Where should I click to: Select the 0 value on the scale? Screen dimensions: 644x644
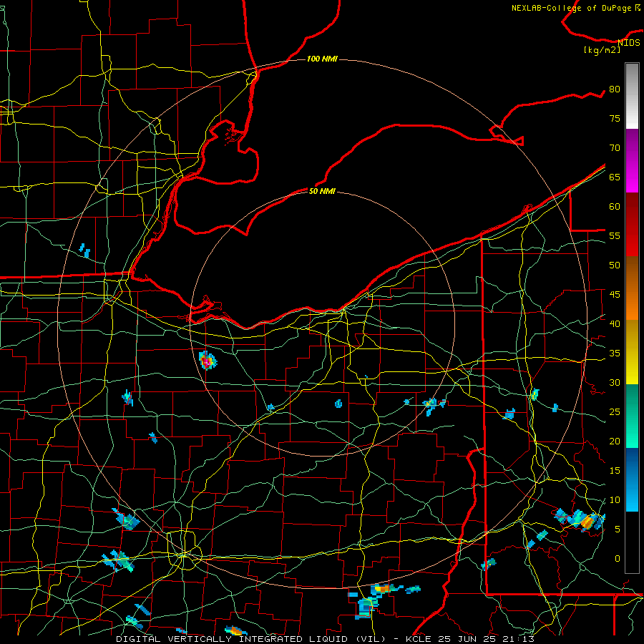tap(618, 559)
